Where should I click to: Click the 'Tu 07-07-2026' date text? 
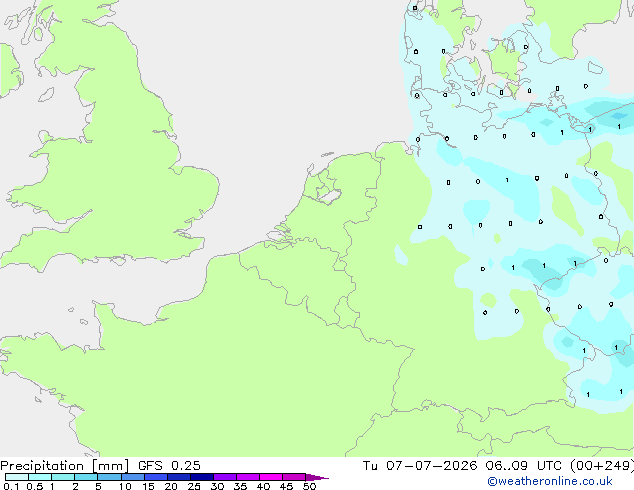420,466
